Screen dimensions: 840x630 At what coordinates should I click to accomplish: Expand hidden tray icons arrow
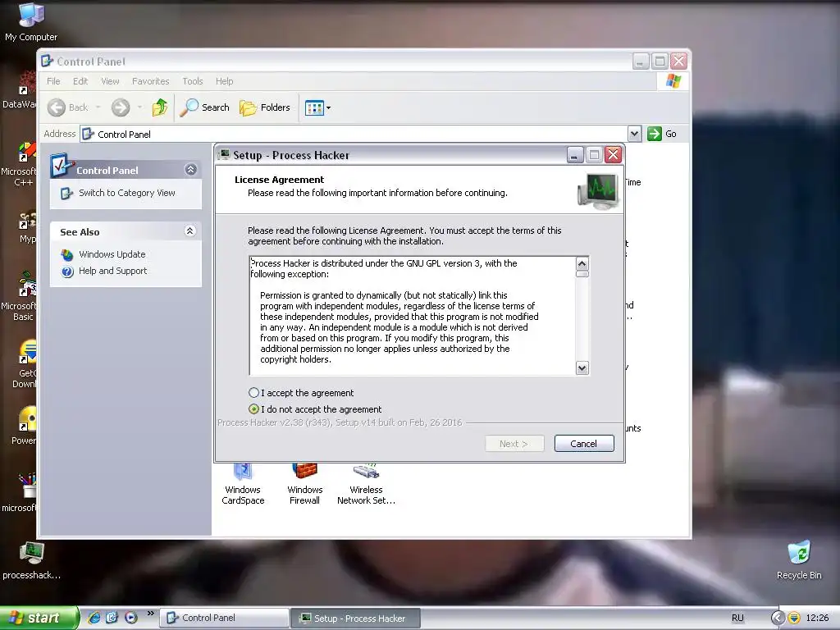[x=778, y=618]
